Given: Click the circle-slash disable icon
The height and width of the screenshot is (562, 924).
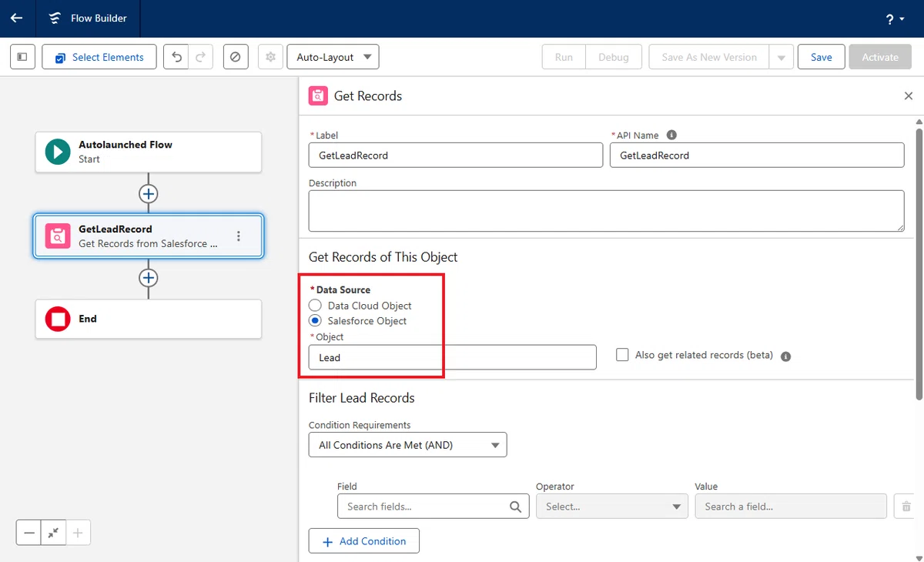Looking at the screenshot, I should [236, 57].
